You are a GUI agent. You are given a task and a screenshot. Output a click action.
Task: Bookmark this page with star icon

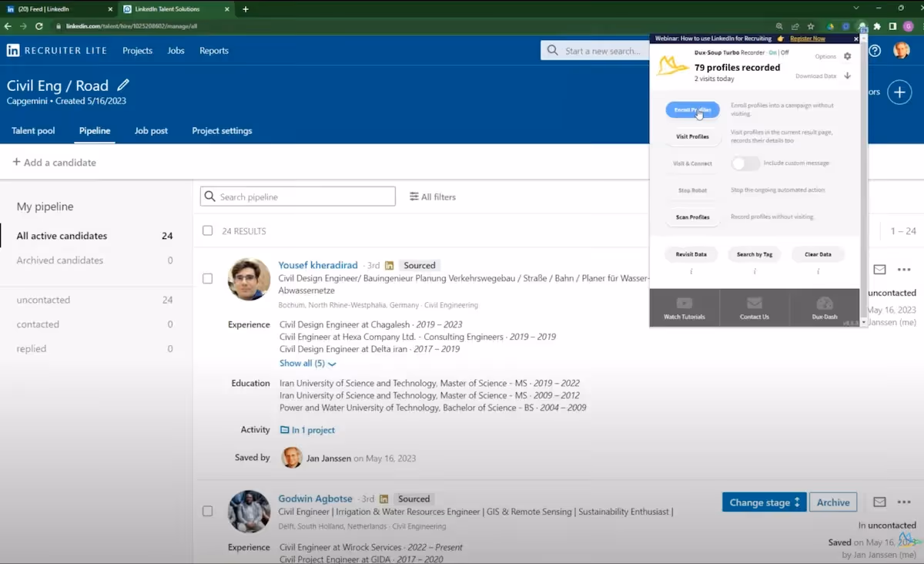coord(811,26)
